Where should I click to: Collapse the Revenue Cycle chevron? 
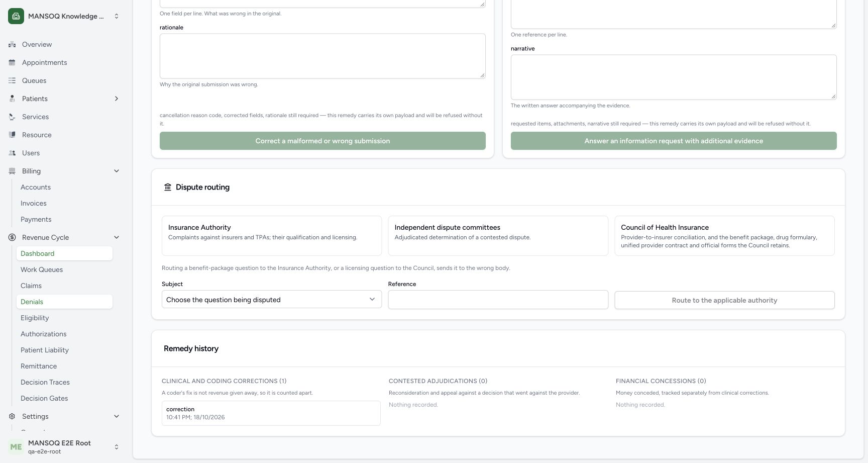point(117,237)
